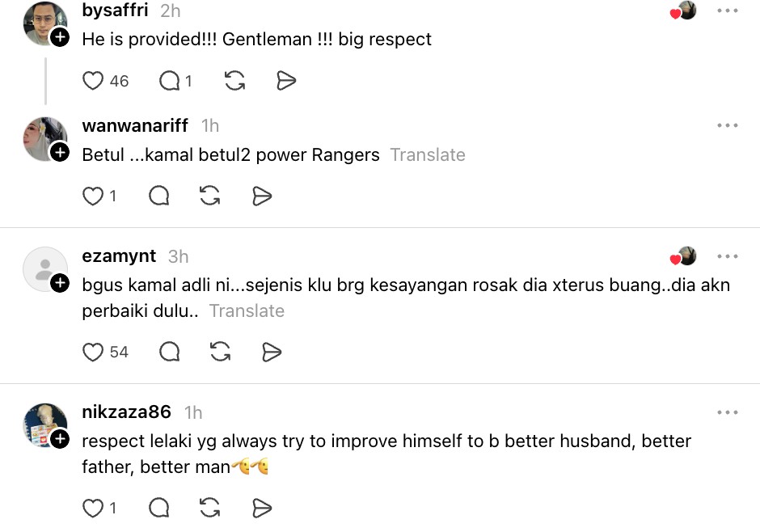The width and height of the screenshot is (760, 532).
Task: Open ezamynt's profile from username
Action: click(119, 256)
